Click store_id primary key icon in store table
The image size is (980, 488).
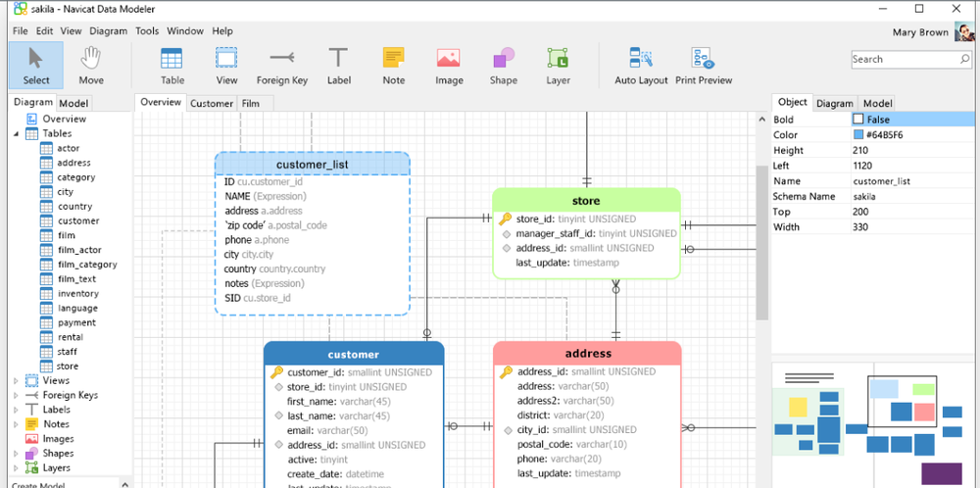(505, 219)
